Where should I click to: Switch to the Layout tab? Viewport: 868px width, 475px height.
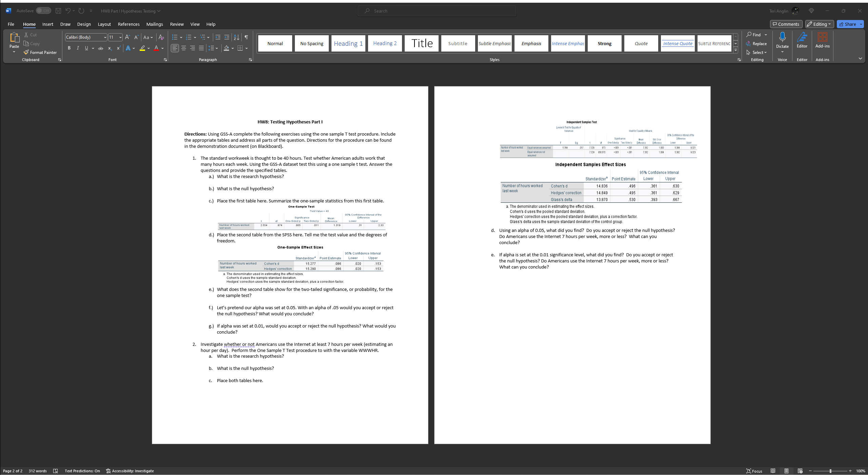[x=104, y=24]
